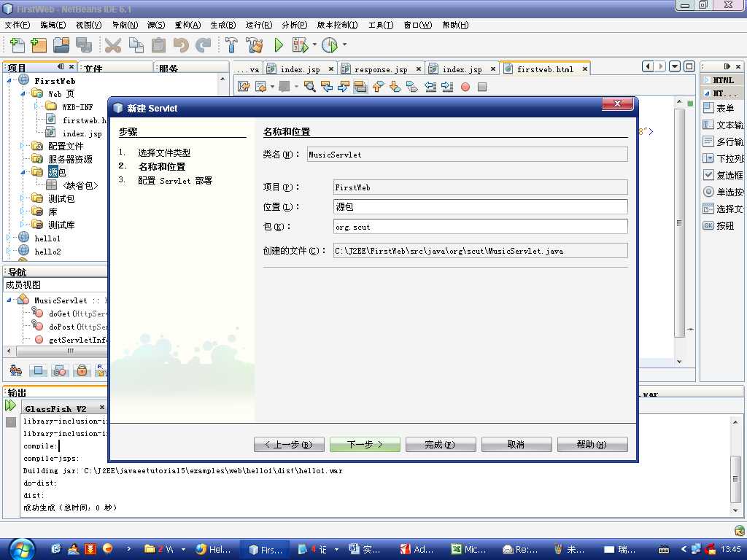Open the 运行(R) menu
Viewport: 747px width, 560px height.
pyautogui.click(x=259, y=26)
